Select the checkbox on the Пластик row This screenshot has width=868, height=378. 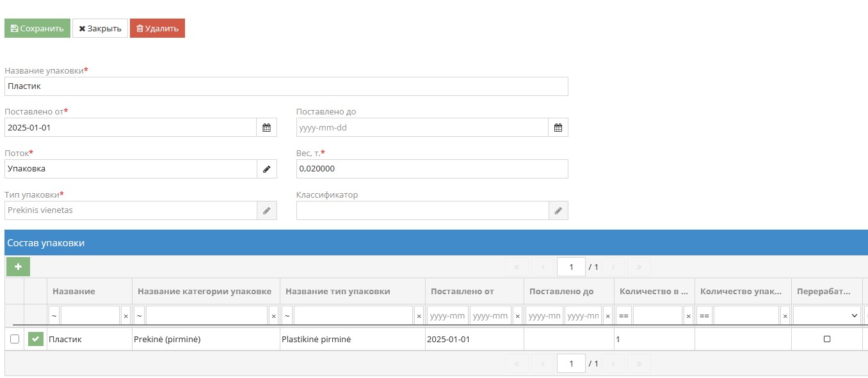click(x=15, y=339)
